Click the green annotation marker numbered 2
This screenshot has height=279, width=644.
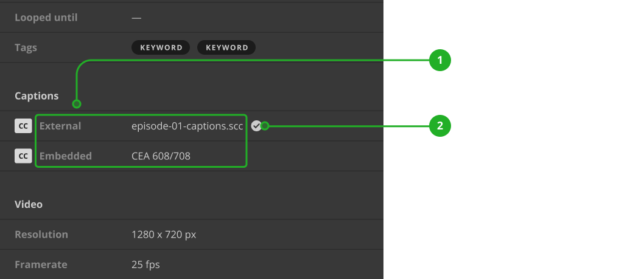tap(439, 126)
